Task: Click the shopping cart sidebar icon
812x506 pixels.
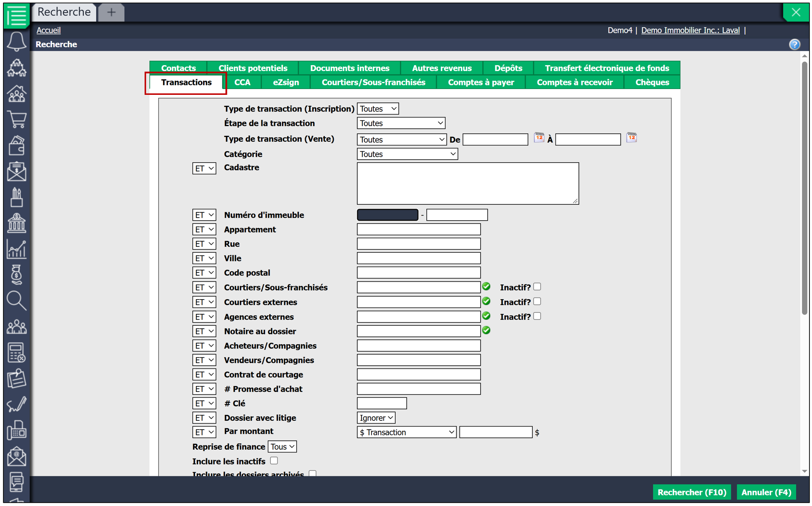Action: [16, 120]
